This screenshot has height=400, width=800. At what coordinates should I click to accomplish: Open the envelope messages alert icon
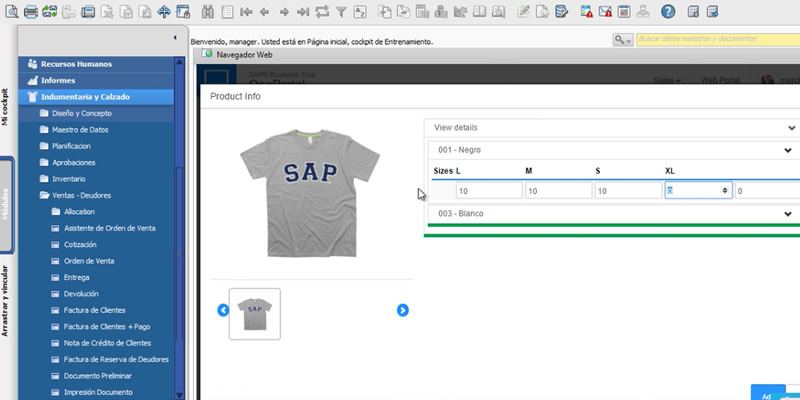[605, 12]
